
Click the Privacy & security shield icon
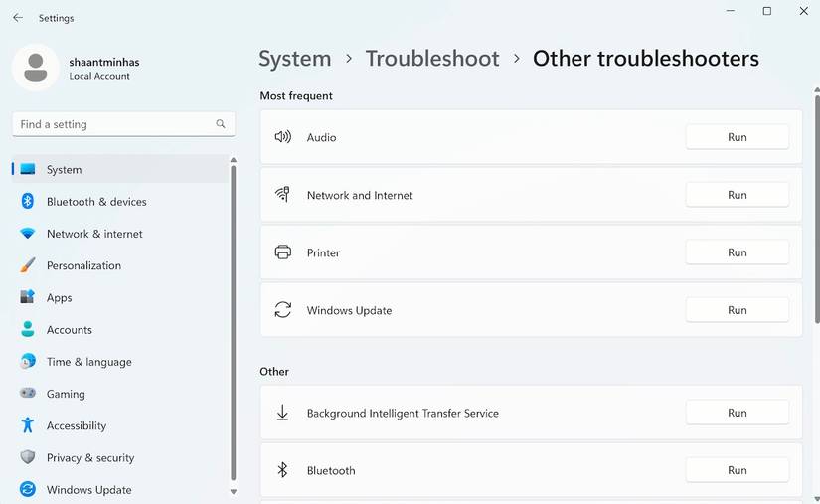coord(28,457)
